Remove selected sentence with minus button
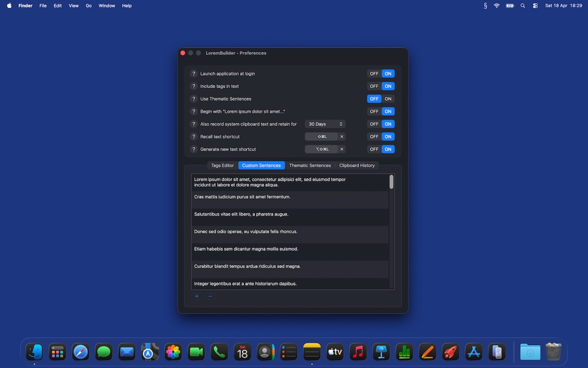Viewport: 588px width, 368px height. [210, 296]
